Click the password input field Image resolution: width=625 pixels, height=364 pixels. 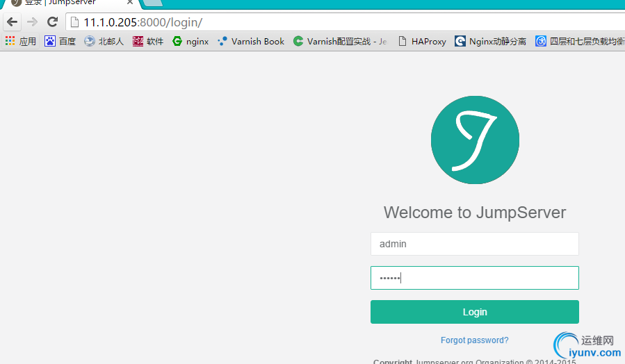(475, 278)
